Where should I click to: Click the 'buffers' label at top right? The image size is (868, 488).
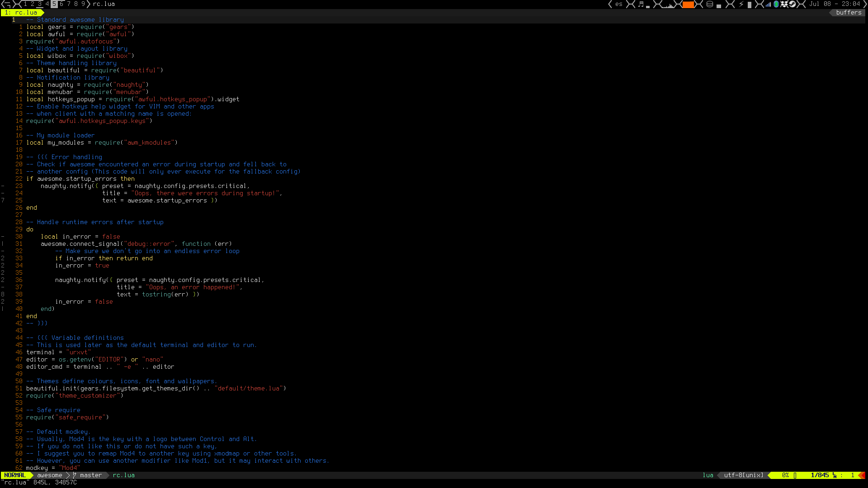tap(849, 13)
